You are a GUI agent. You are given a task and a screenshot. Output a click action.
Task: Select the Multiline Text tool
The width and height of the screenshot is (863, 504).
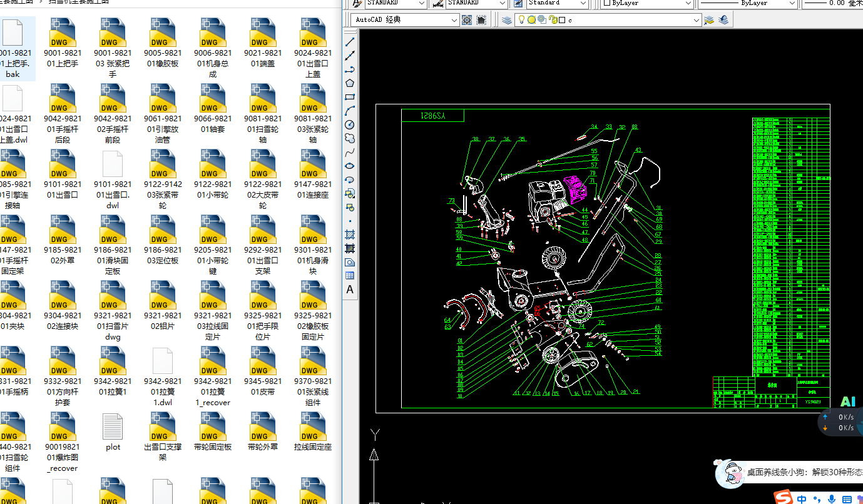pyautogui.click(x=350, y=290)
